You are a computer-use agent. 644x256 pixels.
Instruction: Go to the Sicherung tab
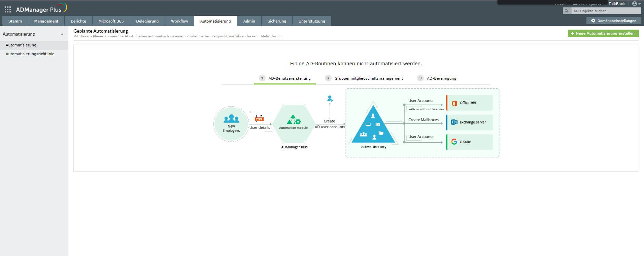tap(277, 21)
